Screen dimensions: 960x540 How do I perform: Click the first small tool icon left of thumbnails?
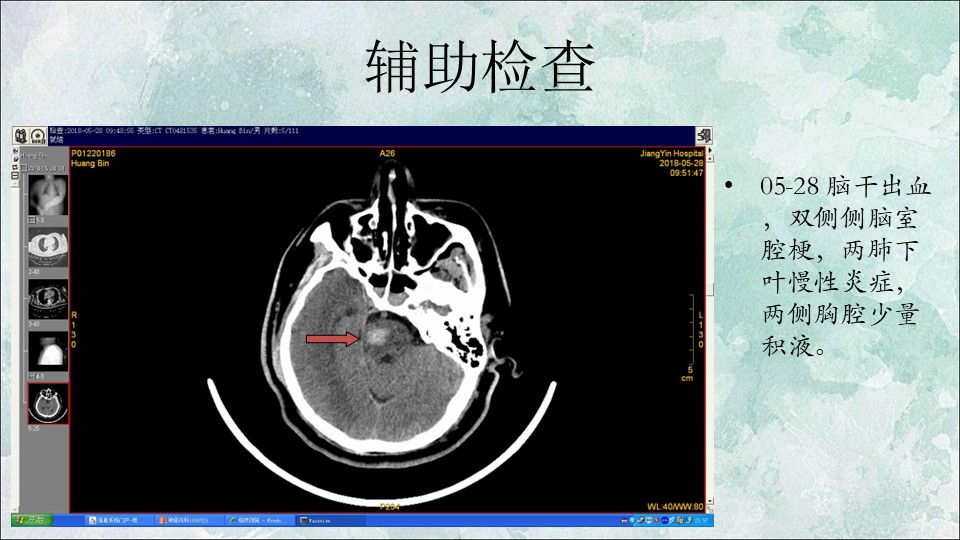[15, 151]
